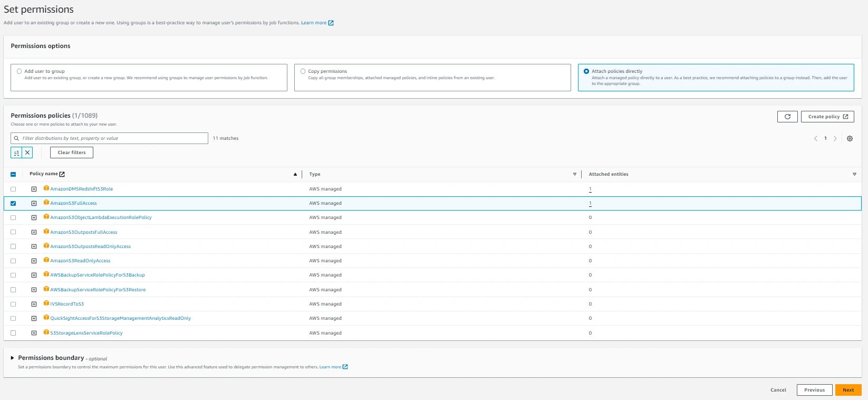Expand the Permissions boundary section

tap(13, 358)
